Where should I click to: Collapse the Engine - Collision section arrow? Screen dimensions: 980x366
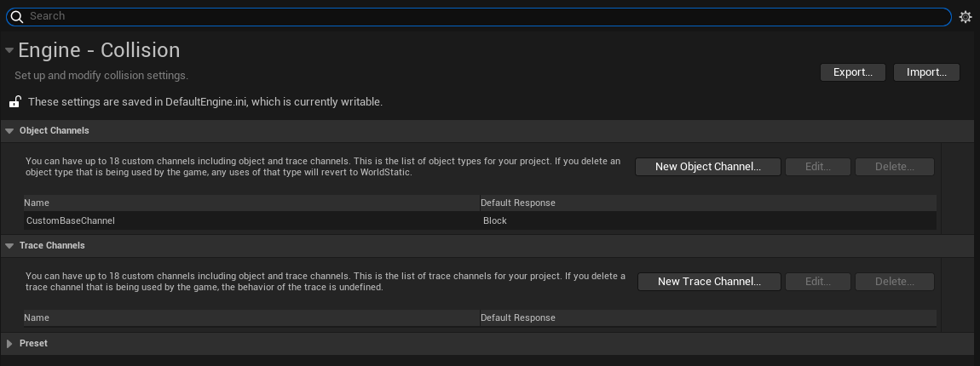pyautogui.click(x=9, y=50)
